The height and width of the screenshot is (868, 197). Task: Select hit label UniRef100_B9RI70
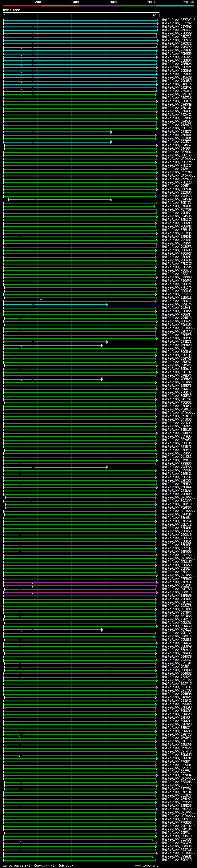point(177,128)
